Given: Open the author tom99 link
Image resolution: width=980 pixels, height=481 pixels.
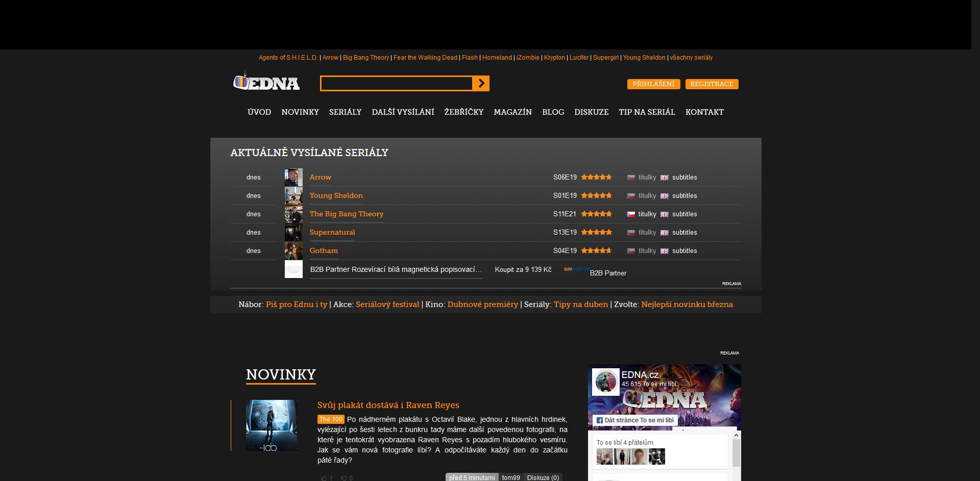Looking at the screenshot, I should coord(511,478).
